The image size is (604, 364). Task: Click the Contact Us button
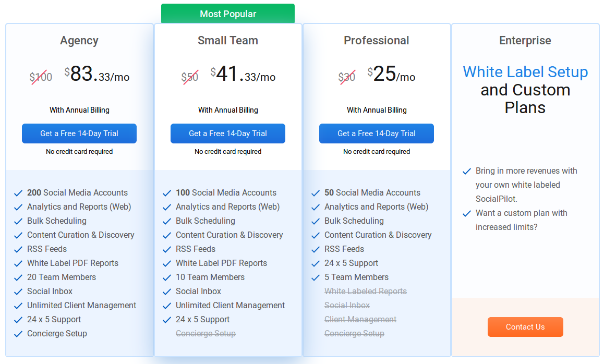pos(525,327)
